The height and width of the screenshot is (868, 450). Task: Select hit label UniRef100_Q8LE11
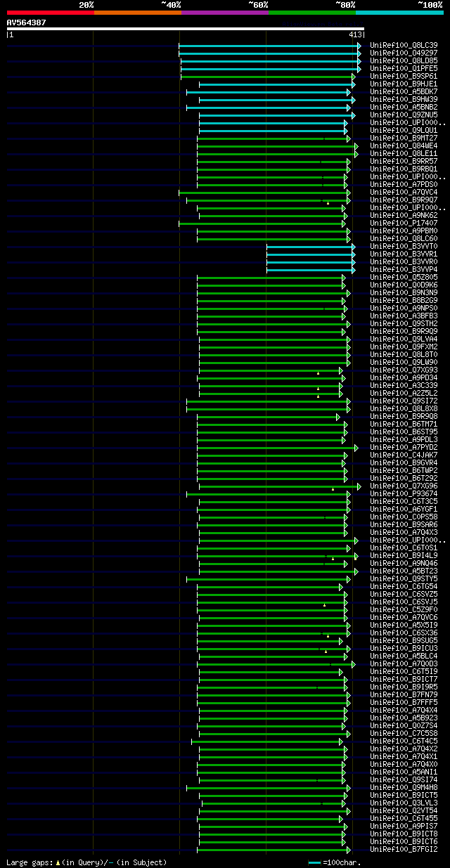click(x=404, y=153)
